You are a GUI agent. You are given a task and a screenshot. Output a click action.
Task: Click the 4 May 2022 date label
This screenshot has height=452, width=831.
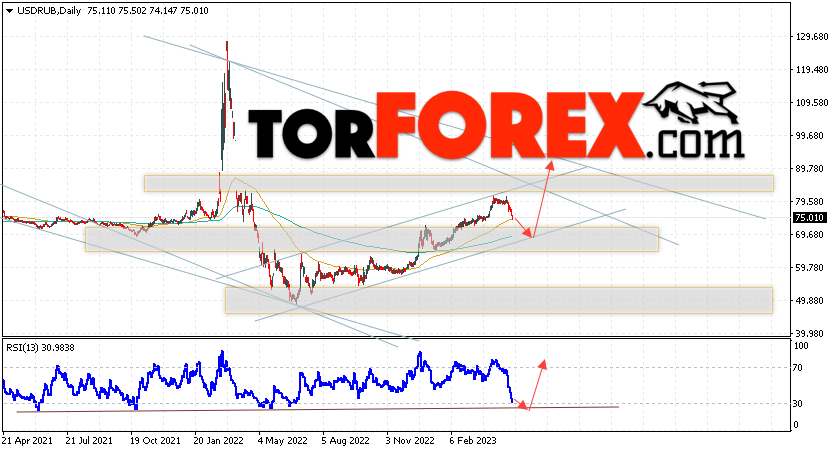click(282, 440)
